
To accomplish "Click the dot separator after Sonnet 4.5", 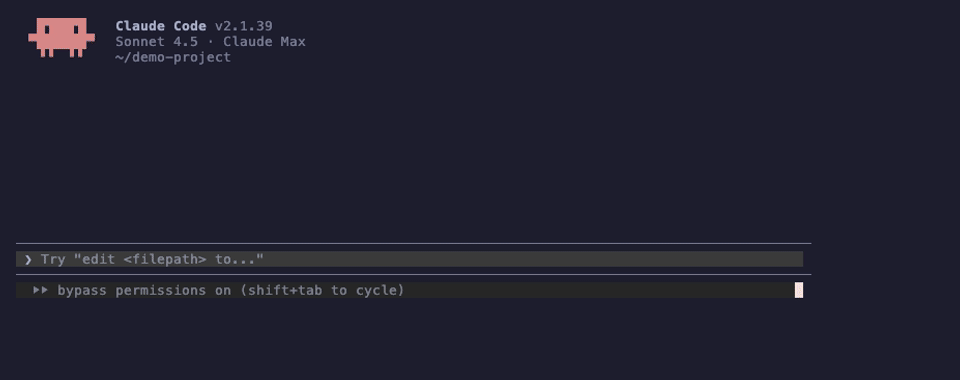I will (210, 42).
